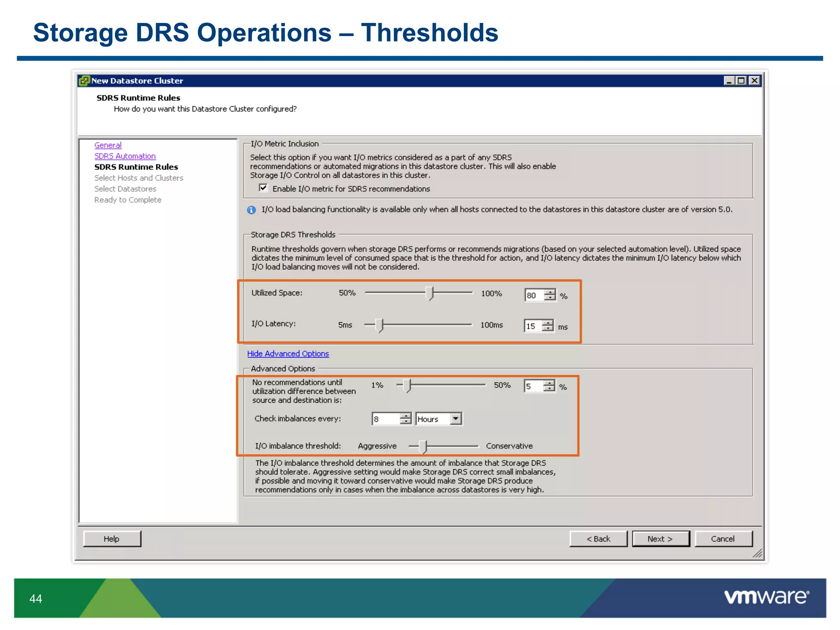Click the '5ms' latency minimum label

click(x=345, y=325)
